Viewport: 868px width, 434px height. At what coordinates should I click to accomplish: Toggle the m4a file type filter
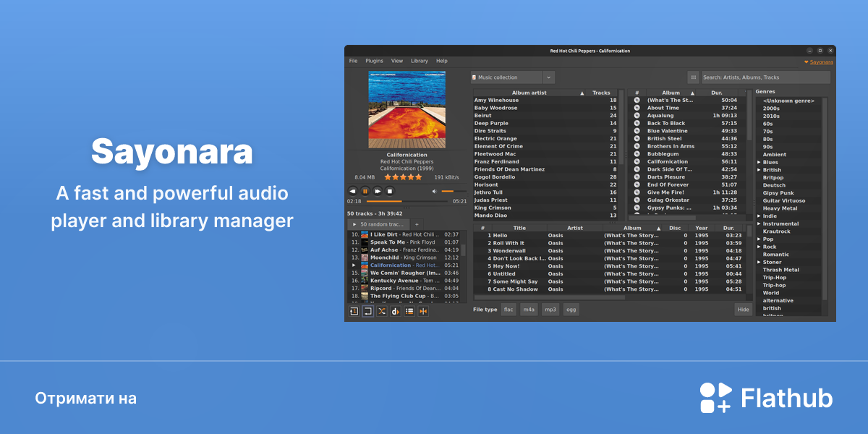click(529, 310)
